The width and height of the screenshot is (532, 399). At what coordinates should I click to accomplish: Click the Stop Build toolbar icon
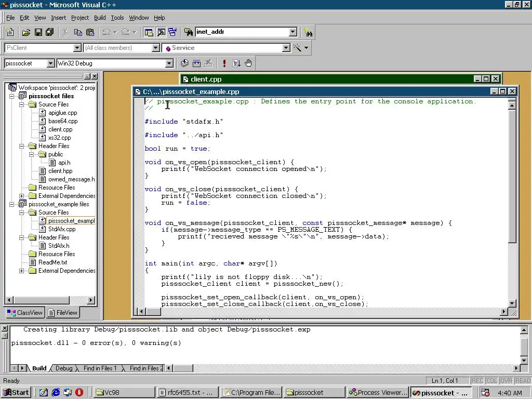click(208, 63)
